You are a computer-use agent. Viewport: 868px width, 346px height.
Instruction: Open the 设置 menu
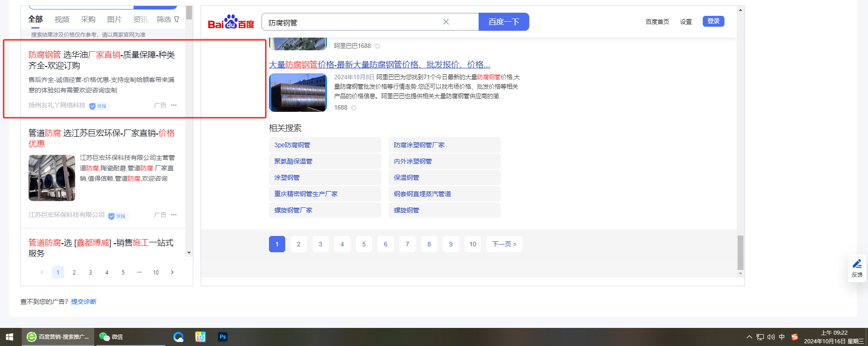[686, 22]
